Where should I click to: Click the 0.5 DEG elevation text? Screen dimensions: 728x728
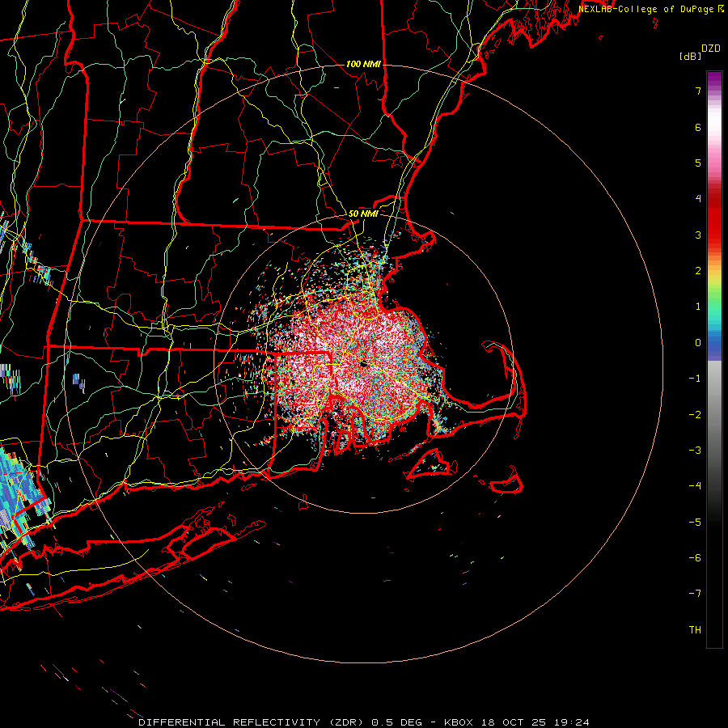coord(396,722)
